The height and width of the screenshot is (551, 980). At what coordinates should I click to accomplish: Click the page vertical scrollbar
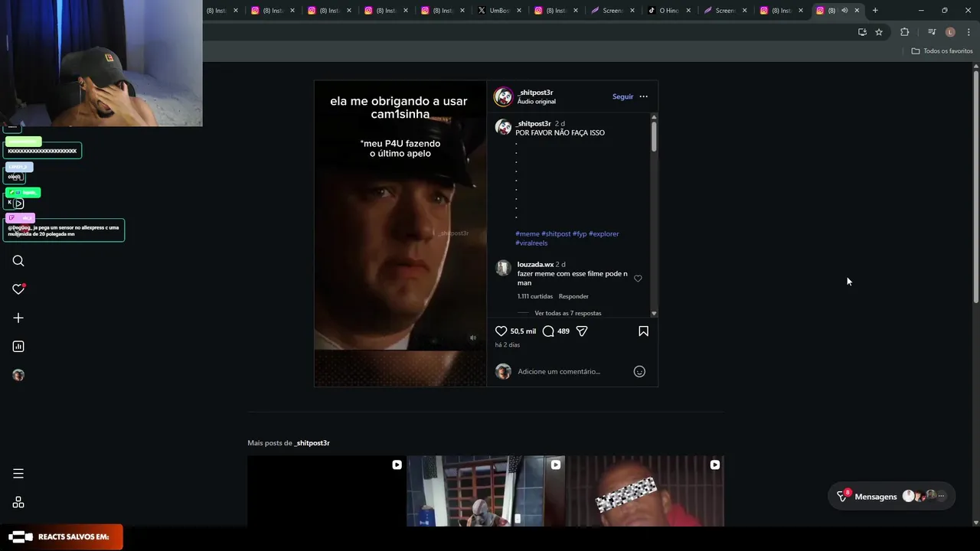pos(976,187)
